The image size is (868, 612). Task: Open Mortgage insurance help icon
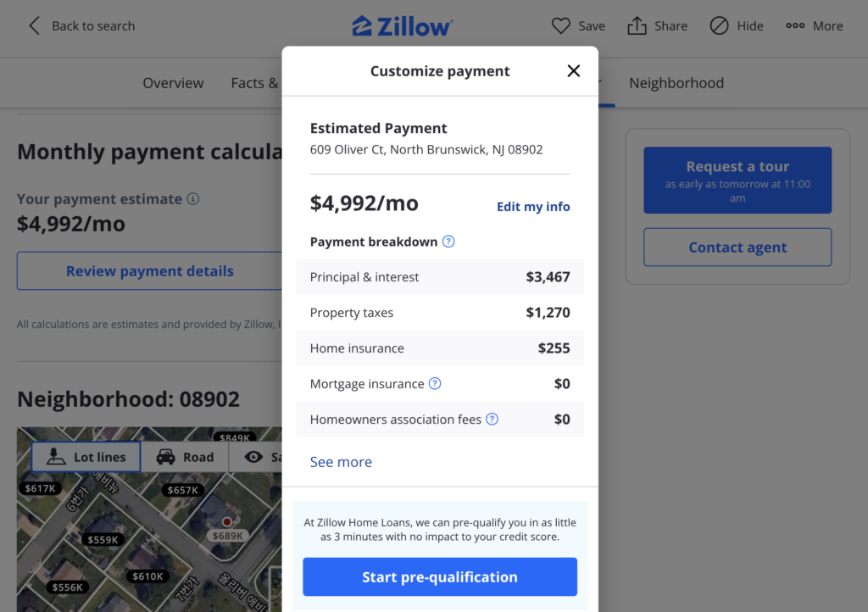(x=435, y=383)
